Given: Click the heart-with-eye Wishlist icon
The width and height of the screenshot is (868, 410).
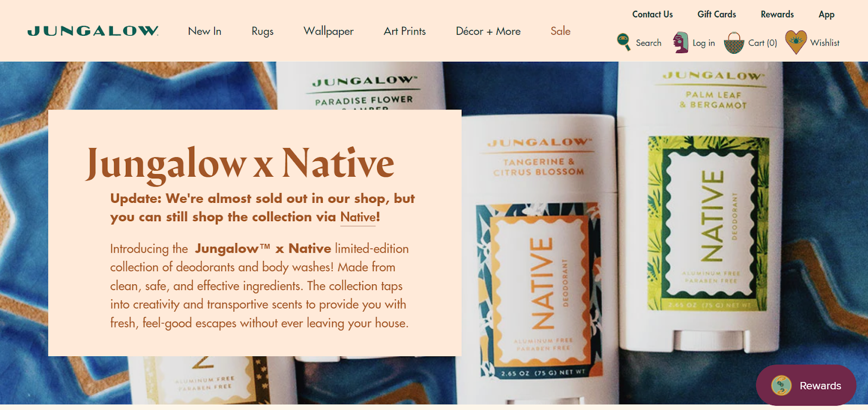Looking at the screenshot, I should pos(795,42).
